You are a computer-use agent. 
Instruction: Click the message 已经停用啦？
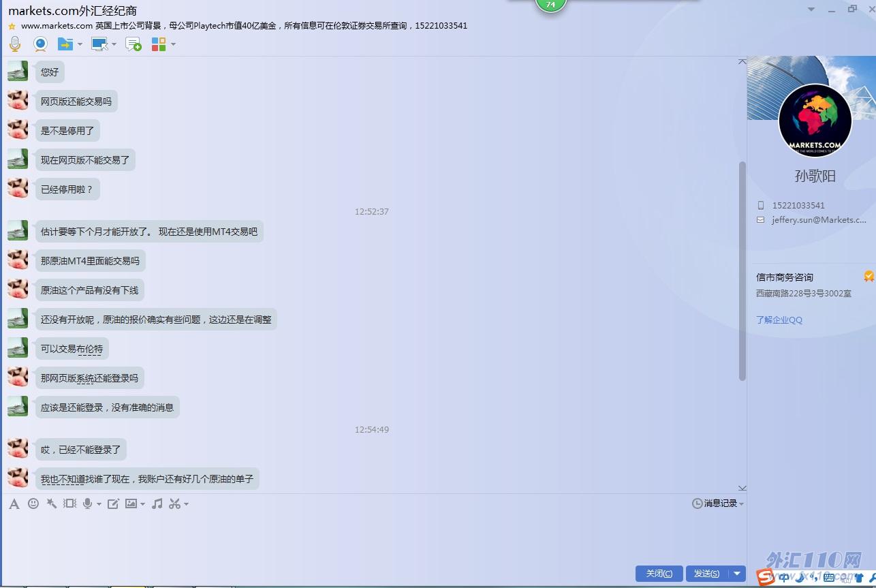tap(67, 189)
